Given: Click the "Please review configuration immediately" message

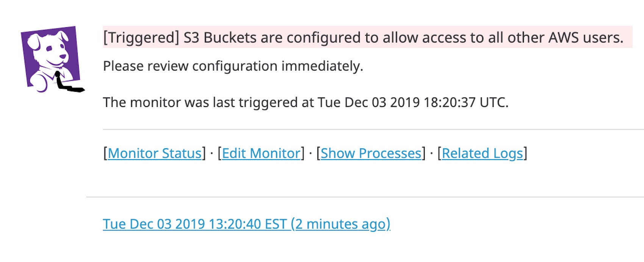Looking at the screenshot, I should (233, 66).
